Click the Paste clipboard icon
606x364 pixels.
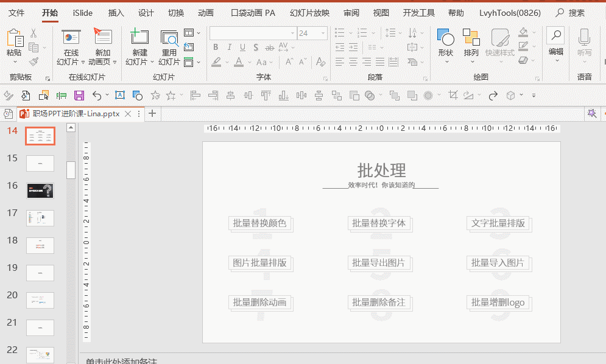pos(14,38)
